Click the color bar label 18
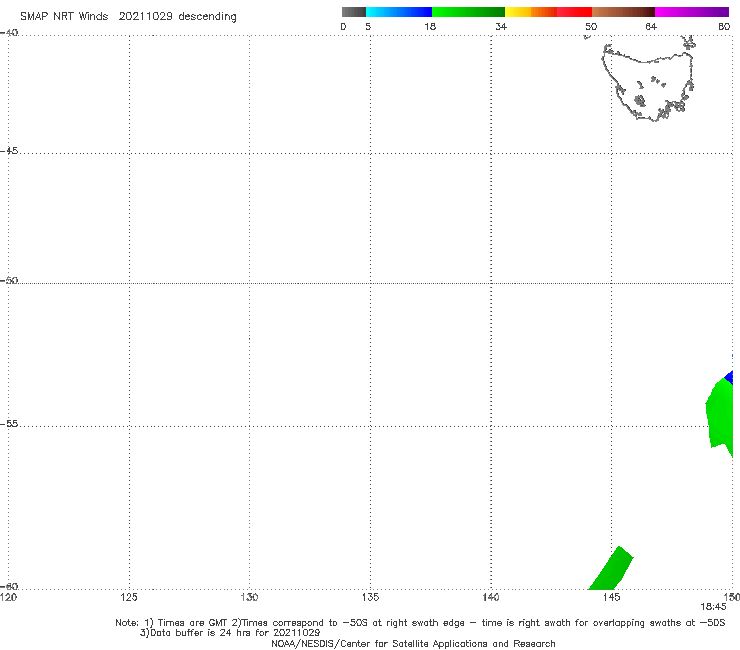 click(430, 26)
